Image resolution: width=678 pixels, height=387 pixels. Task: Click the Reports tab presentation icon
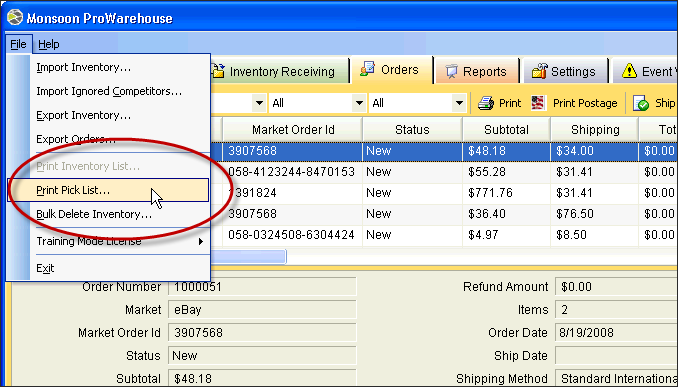coord(451,71)
